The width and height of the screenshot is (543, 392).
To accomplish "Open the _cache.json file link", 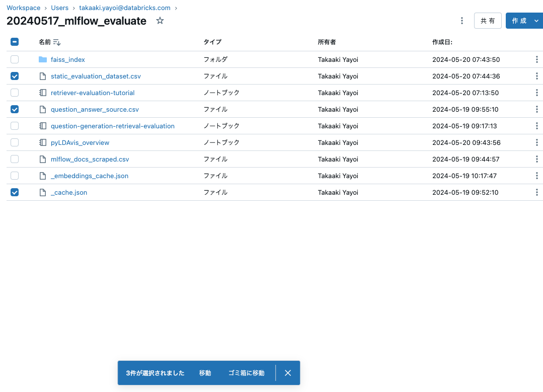I will tap(69, 192).
